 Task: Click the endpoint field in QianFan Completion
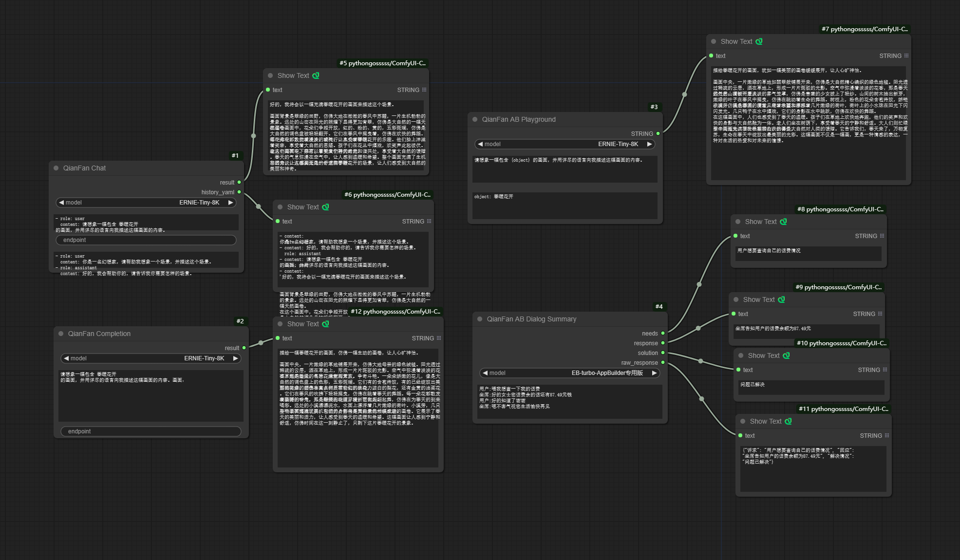[151, 431]
